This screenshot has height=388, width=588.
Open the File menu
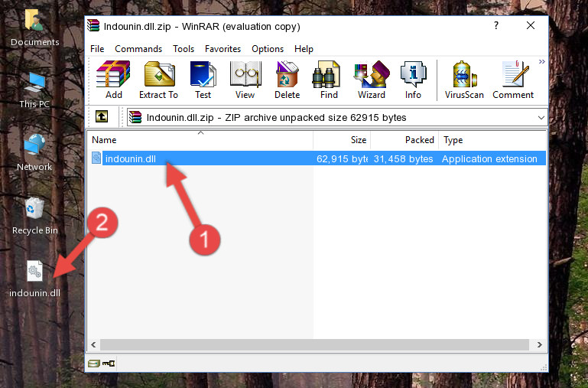coord(97,49)
